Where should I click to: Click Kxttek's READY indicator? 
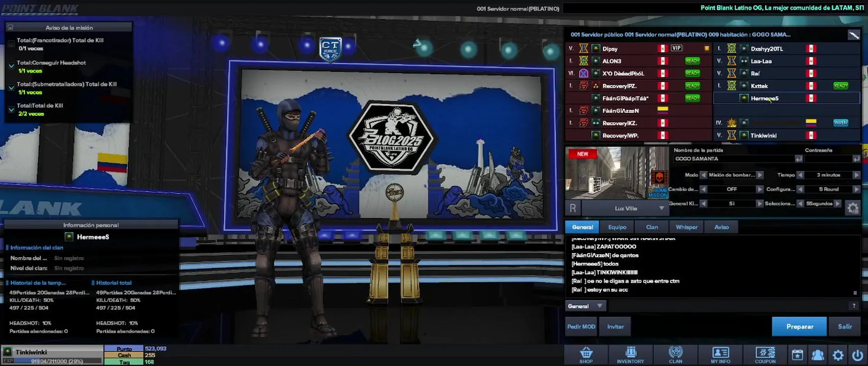tap(841, 85)
